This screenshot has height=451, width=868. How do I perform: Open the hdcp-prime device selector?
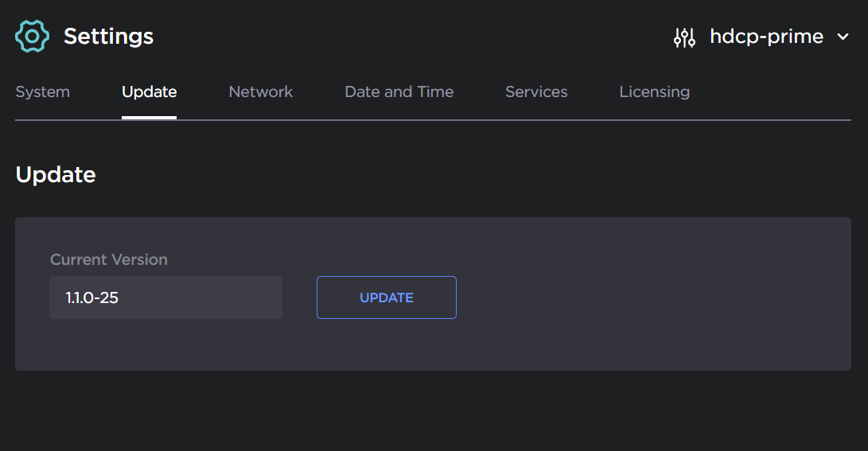click(766, 37)
